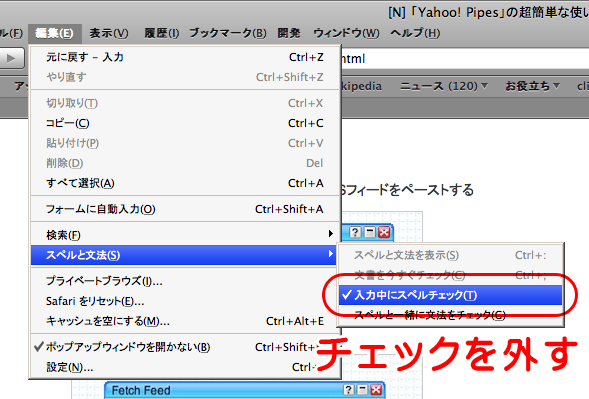Click the URL address field
The width and height of the screenshot is (589, 399).
click(x=465, y=59)
